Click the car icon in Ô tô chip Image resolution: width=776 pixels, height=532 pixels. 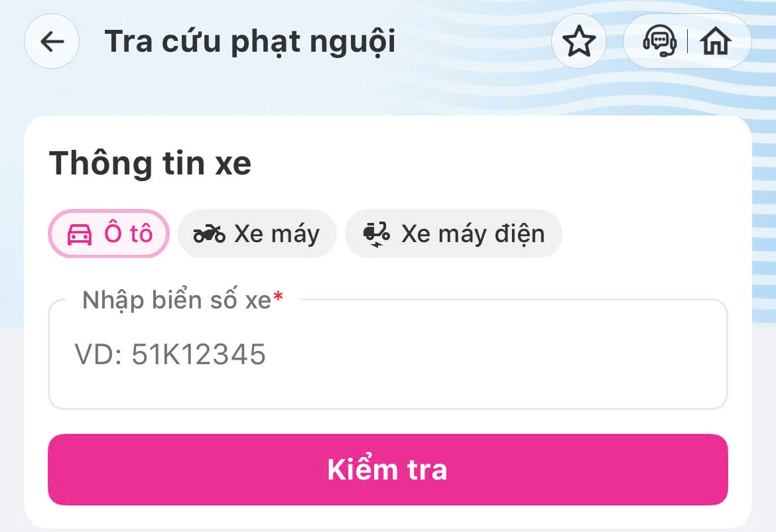tap(80, 234)
